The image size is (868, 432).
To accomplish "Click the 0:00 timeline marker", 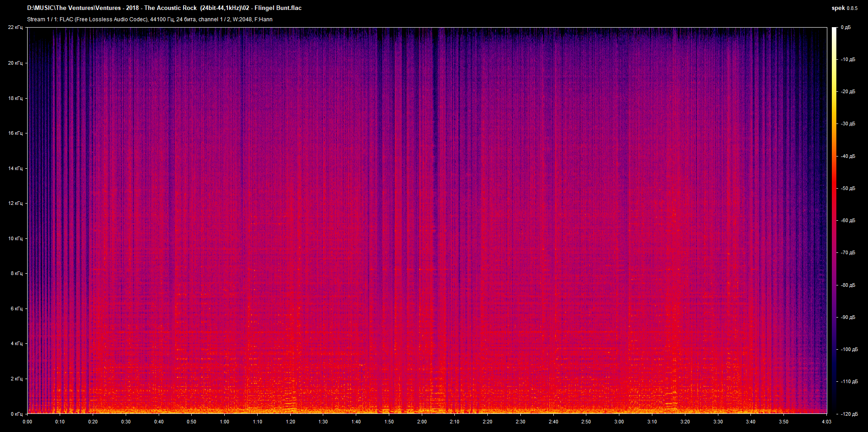I will coord(27,421).
